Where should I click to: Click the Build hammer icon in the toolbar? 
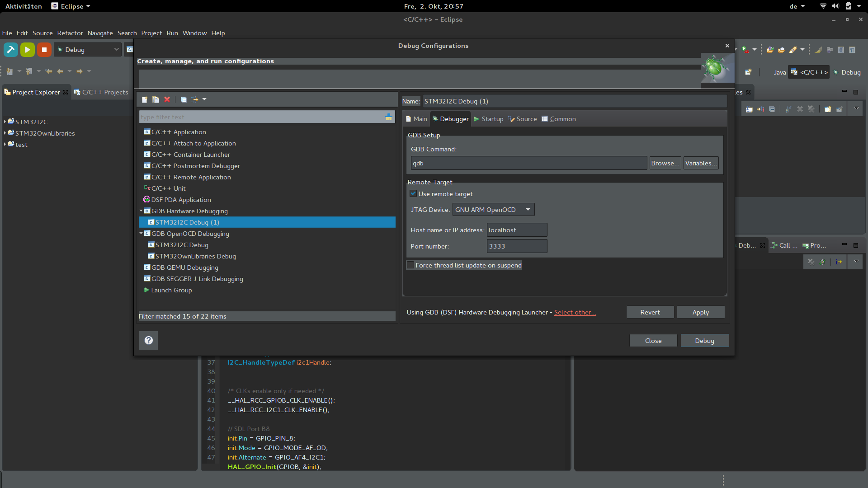tap(11, 50)
